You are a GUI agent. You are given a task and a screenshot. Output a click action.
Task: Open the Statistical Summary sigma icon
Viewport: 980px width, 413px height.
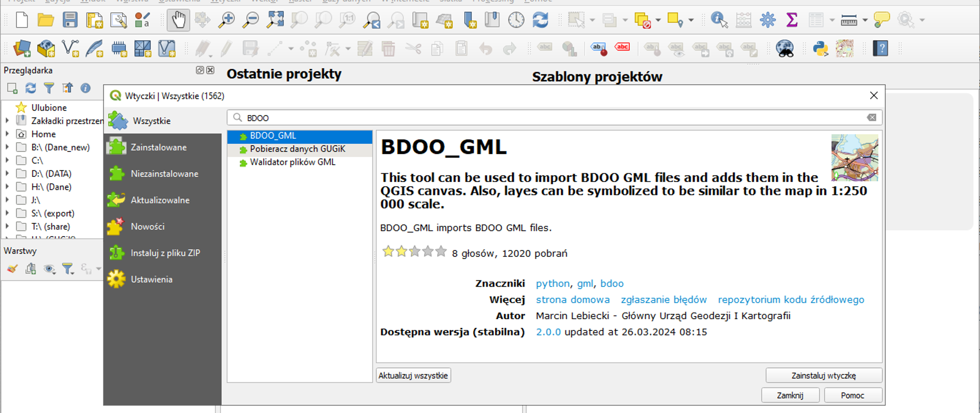792,20
